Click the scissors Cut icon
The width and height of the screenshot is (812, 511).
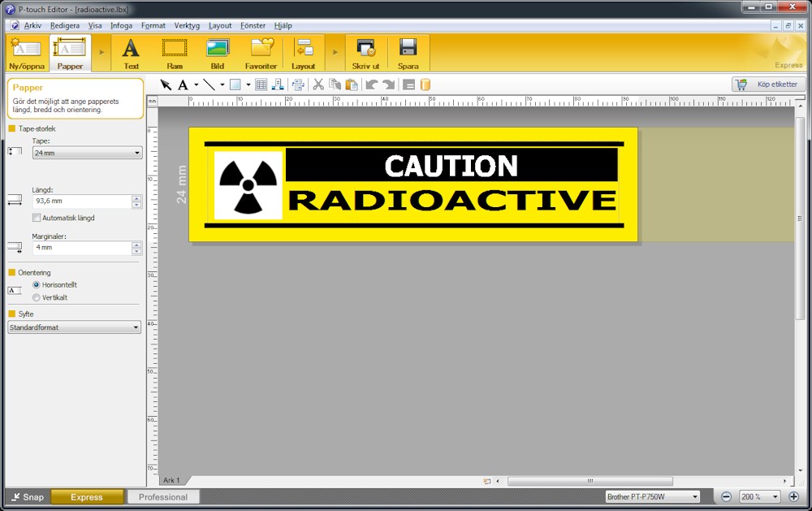pos(318,84)
